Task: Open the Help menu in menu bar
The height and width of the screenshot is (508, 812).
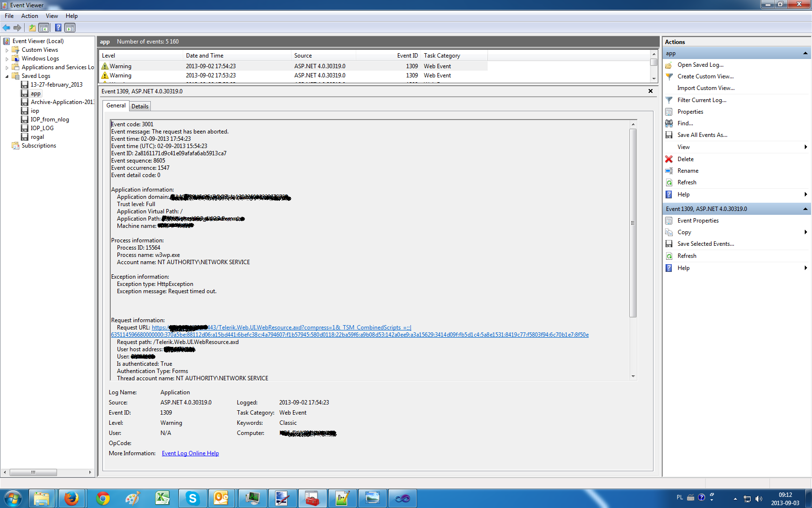Action: (72, 16)
